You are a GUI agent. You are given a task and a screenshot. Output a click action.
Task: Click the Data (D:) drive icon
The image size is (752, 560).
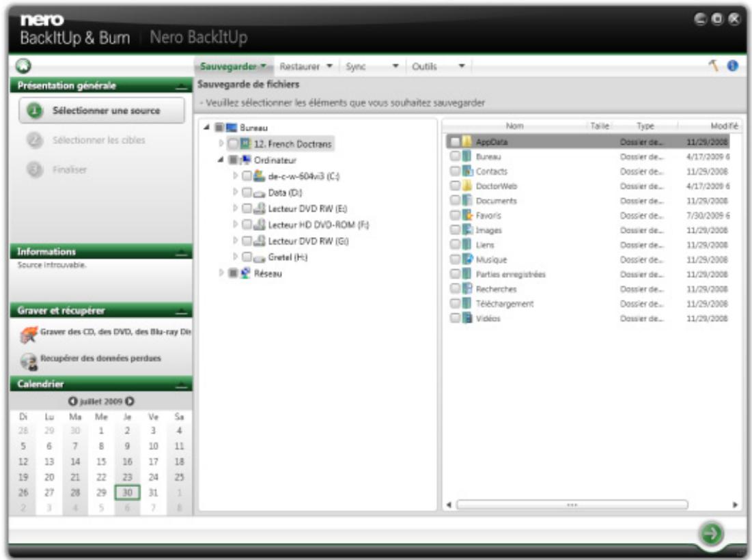[260, 193]
